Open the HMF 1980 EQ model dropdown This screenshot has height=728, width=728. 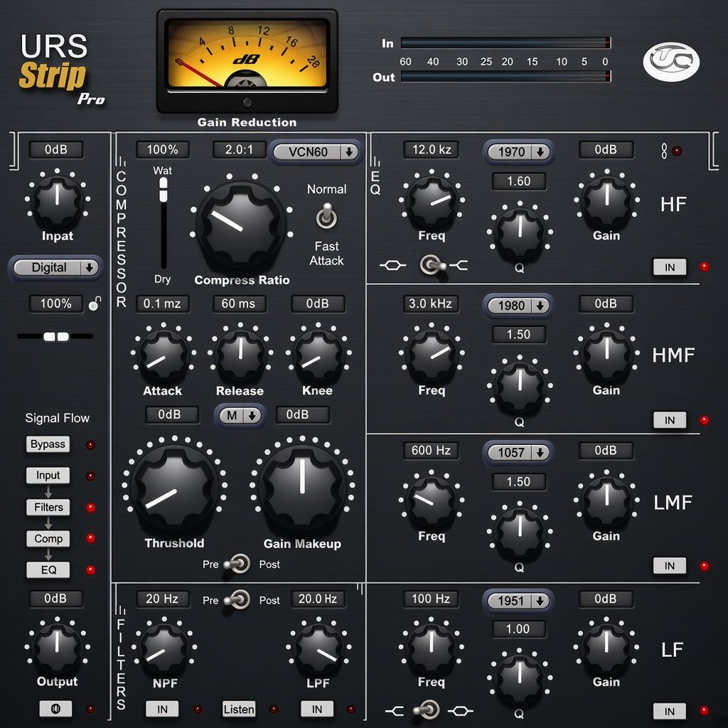coord(518,306)
